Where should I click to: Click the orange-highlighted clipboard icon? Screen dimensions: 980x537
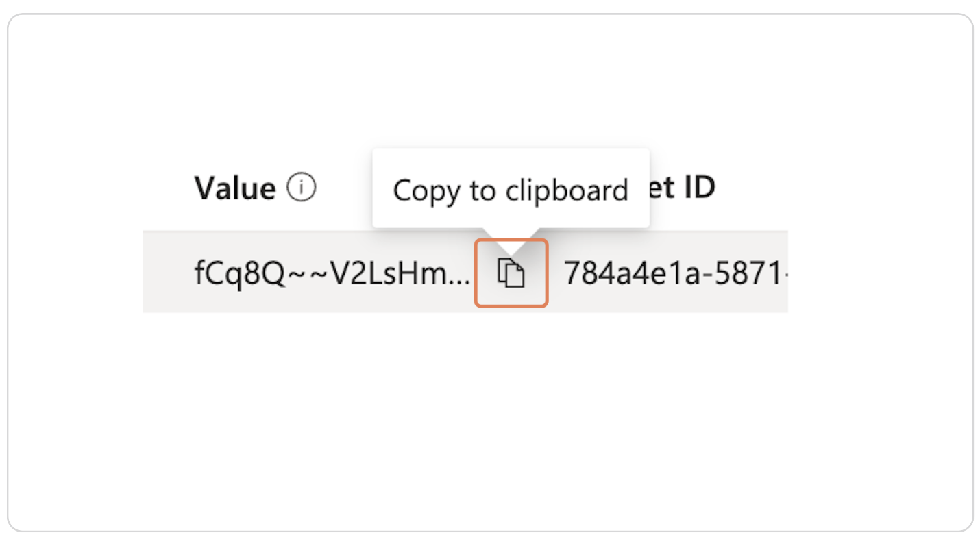(511, 272)
